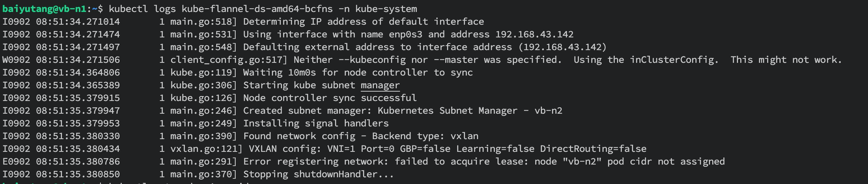Click the timestamp 08:51:34.364806
This screenshot has width=868, height=184.
point(78,73)
